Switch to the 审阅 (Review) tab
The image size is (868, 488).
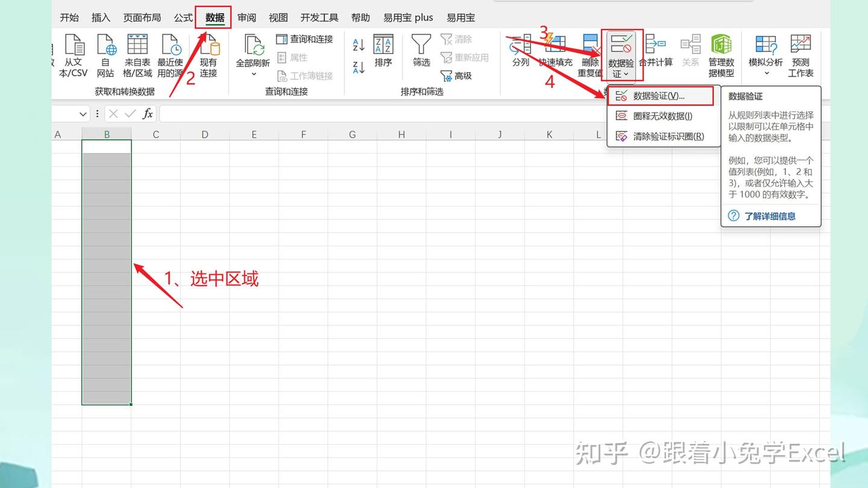[x=247, y=17]
